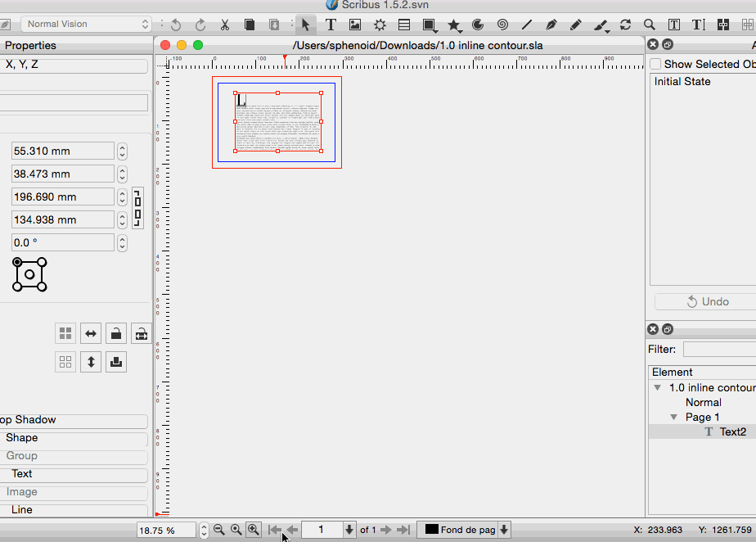Activate the Rotate item tool
The image size is (756, 542).
click(625, 25)
